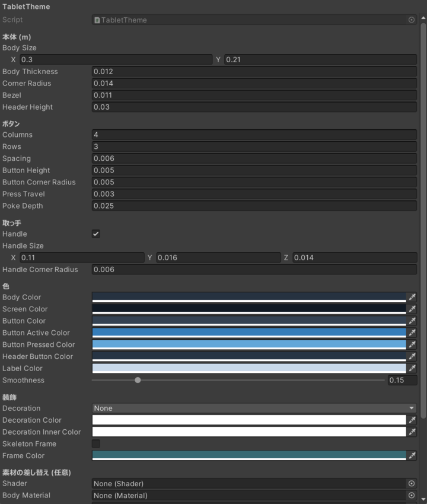Click the Corner Radius field 0.014

[x=254, y=83]
